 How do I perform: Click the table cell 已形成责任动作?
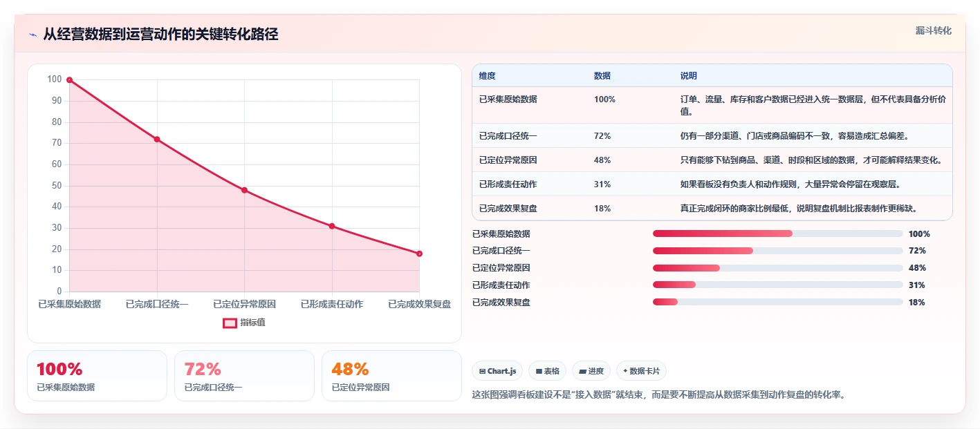click(508, 184)
